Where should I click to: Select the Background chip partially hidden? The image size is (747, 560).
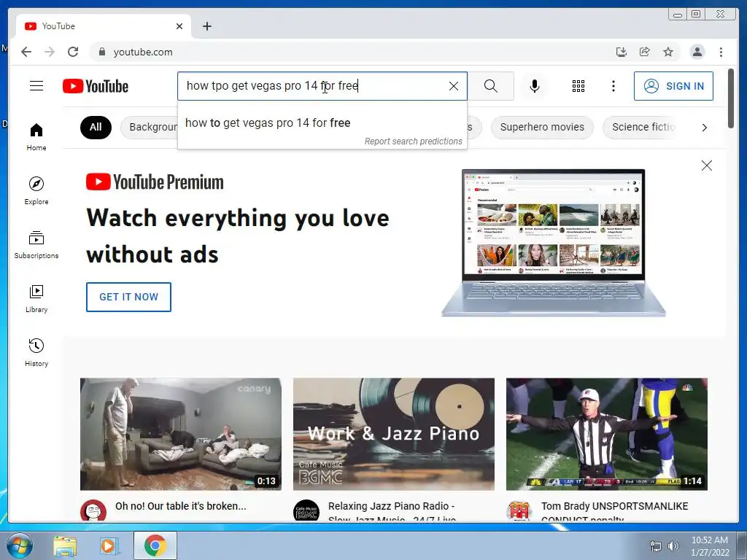click(x=149, y=127)
